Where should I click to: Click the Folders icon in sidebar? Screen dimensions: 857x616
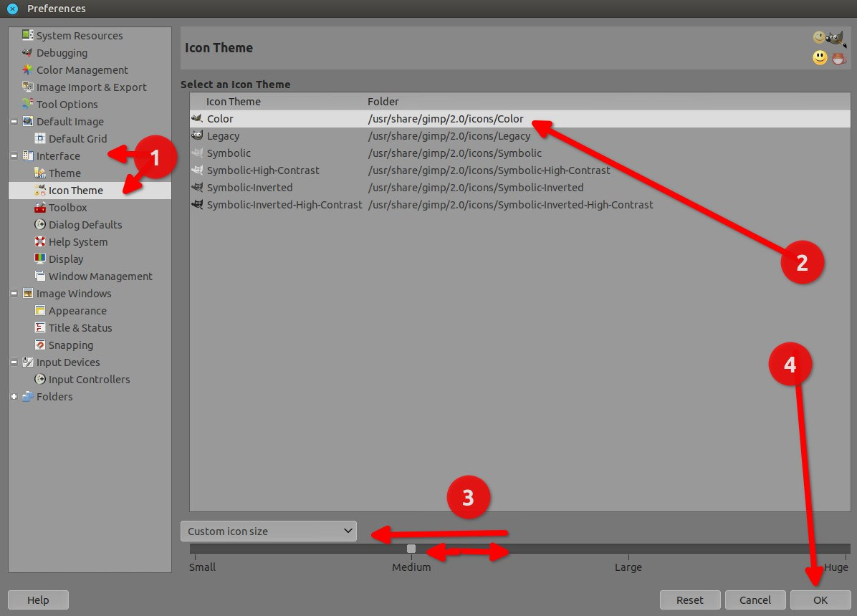pos(27,396)
